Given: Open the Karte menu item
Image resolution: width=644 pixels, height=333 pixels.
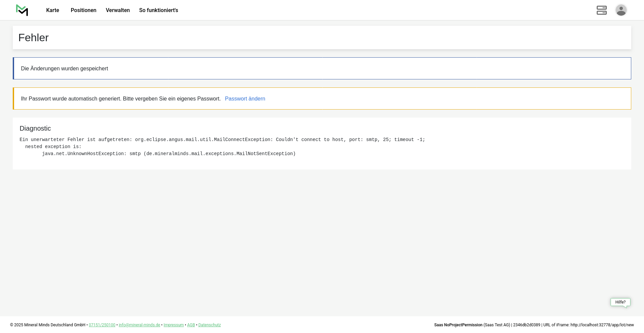Looking at the screenshot, I should click(x=53, y=10).
